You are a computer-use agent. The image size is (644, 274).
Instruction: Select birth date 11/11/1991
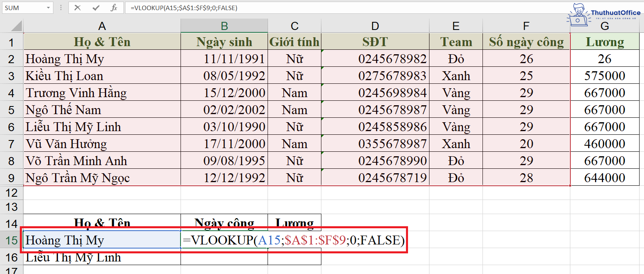click(x=224, y=59)
